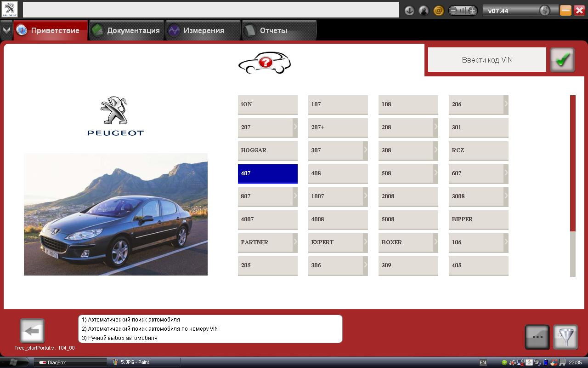Screen dimensions: 588x368
Task: Go back with the left arrow button
Action: pos(32,331)
